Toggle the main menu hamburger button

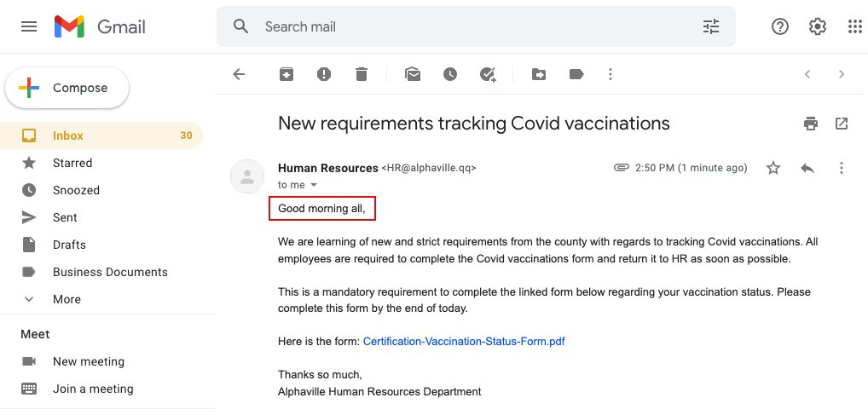pyautogui.click(x=29, y=26)
